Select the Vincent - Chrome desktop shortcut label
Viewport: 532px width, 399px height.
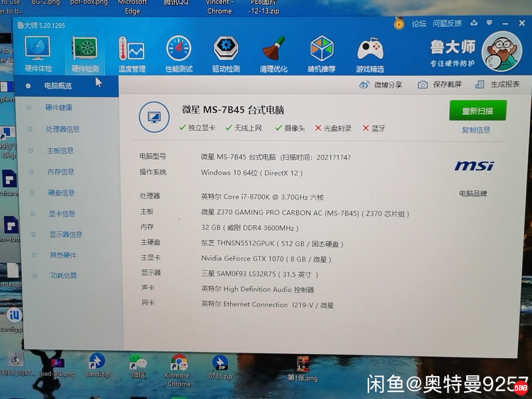(x=219, y=7)
